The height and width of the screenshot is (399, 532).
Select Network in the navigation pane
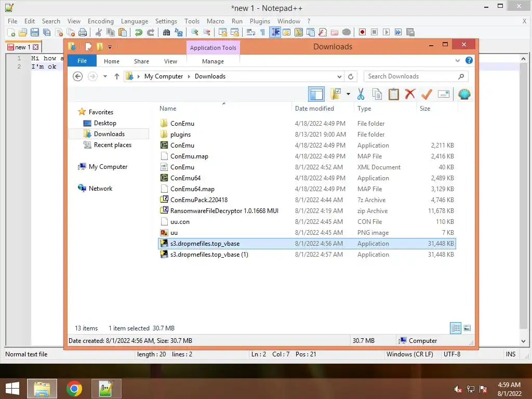click(100, 189)
